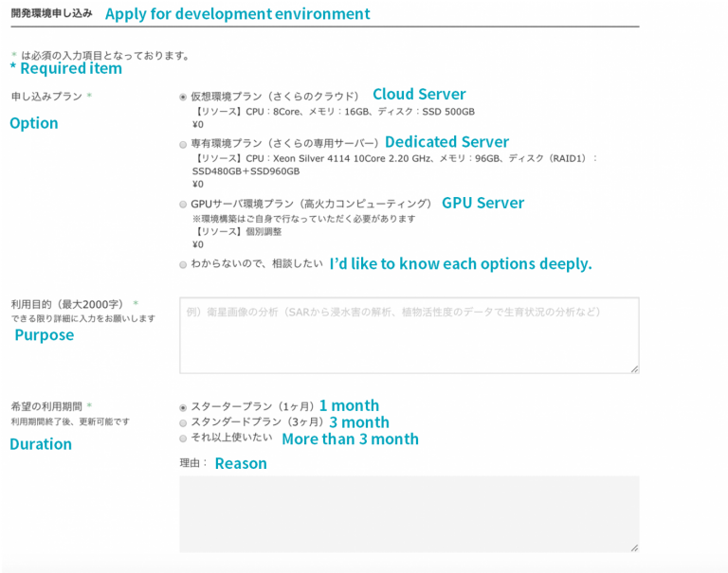Click the 利用期間終了後、更新可能です note
The height and width of the screenshot is (573, 728).
tap(70, 421)
